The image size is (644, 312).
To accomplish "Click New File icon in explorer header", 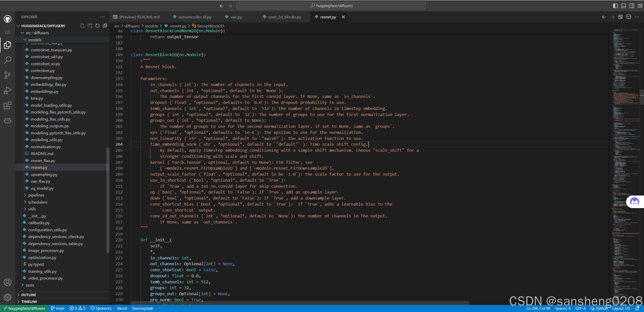I will pyautogui.click(x=82, y=26).
